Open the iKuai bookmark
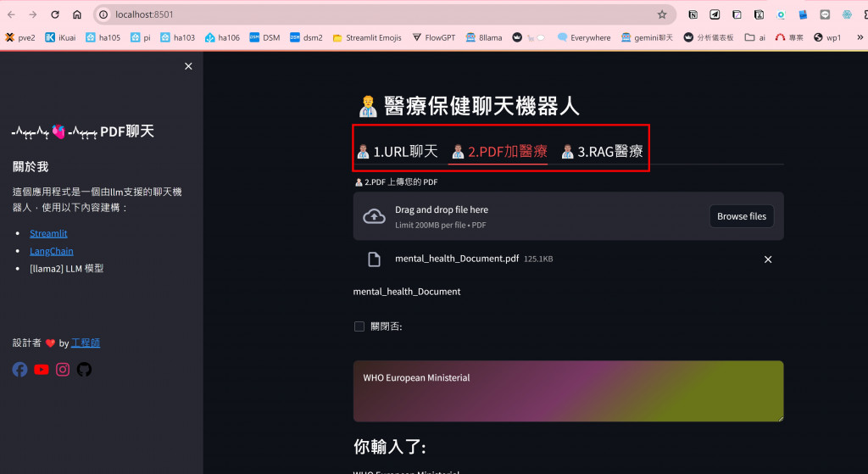This screenshot has height=474, width=868. [x=60, y=37]
